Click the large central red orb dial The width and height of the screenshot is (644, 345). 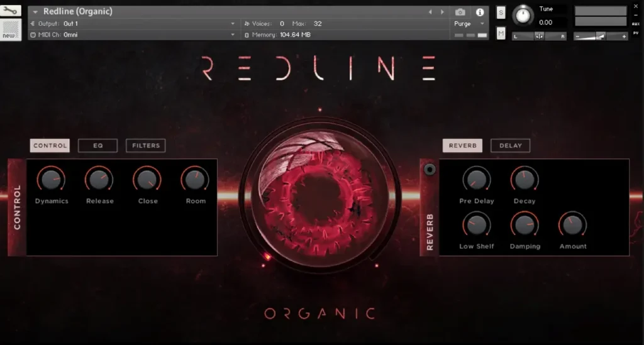coord(320,197)
